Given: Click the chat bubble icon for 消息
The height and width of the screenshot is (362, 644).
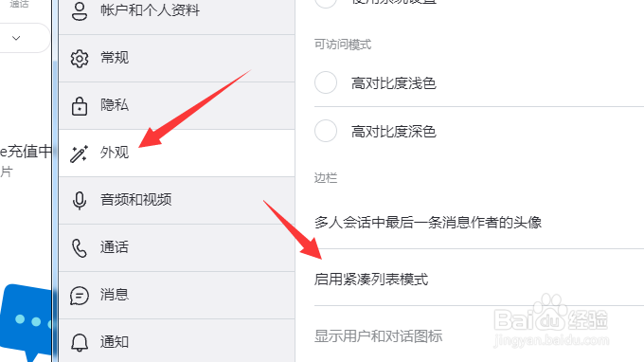Looking at the screenshot, I should click(x=80, y=296).
